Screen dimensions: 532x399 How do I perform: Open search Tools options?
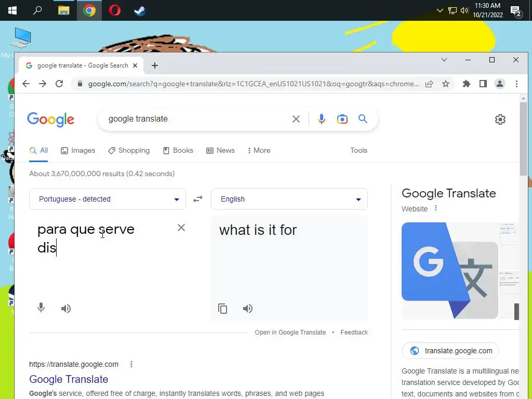point(358,151)
